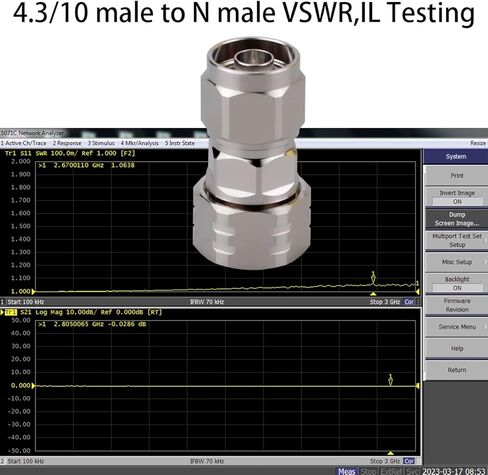Select Dump Screen Image softkey
The width and height of the screenshot is (488, 475).
click(x=456, y=219)
